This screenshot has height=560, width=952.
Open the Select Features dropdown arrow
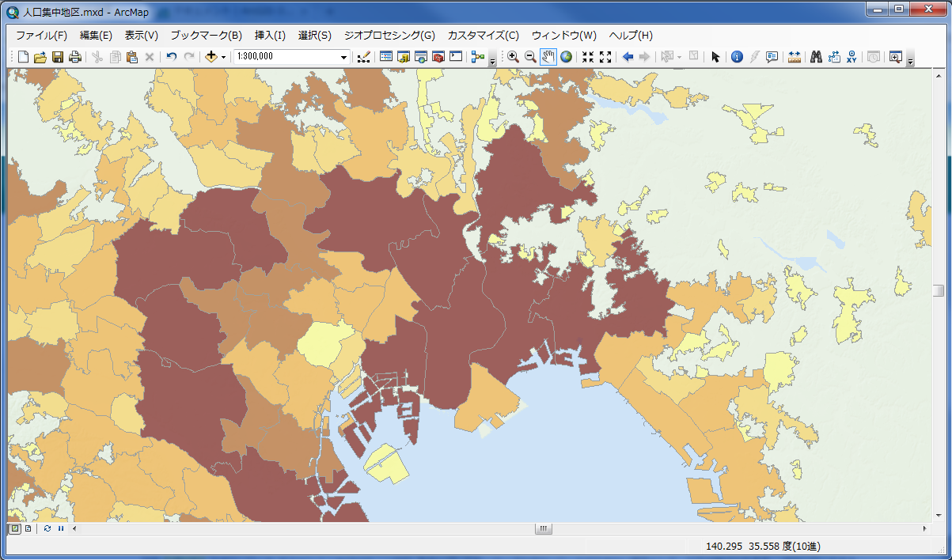point(679,56)
